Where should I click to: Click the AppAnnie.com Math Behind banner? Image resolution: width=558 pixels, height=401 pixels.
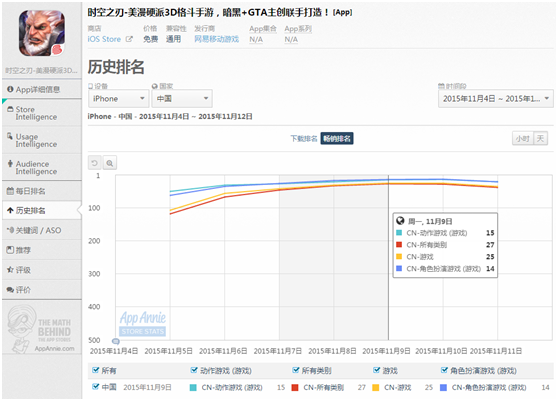[x=42, y=329]
